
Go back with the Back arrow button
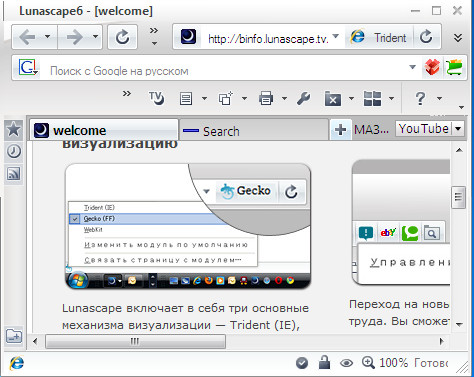coord(27,37)
